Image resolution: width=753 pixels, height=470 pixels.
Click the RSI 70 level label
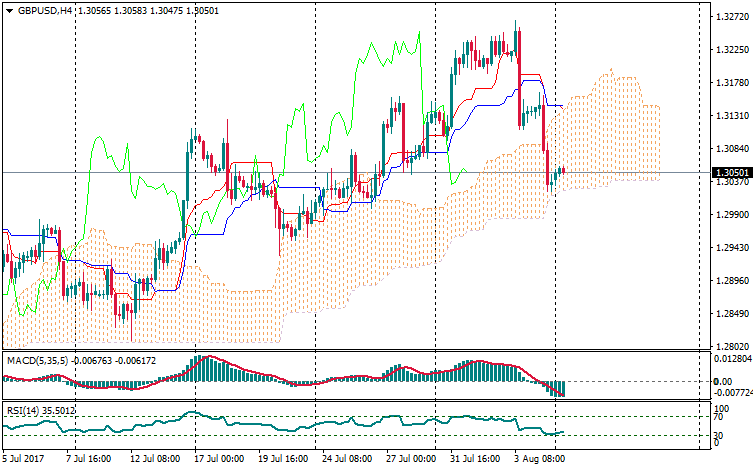pos(717,418)
